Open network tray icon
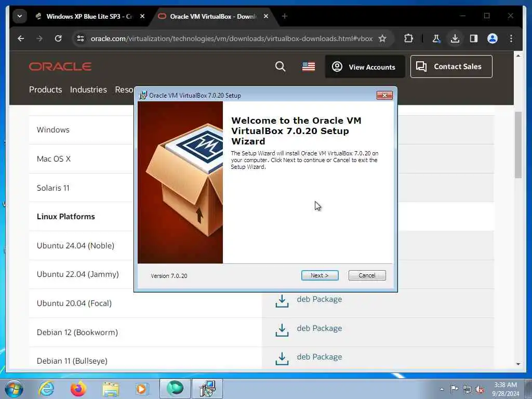 pos(467,389)
